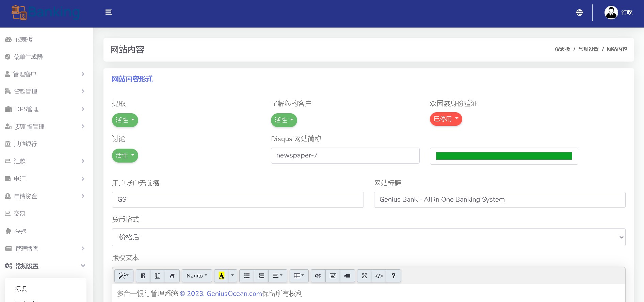Open the 货币格式 dropdown
Viewport: 644px width, 302px height.
click(x=368, y=237)
